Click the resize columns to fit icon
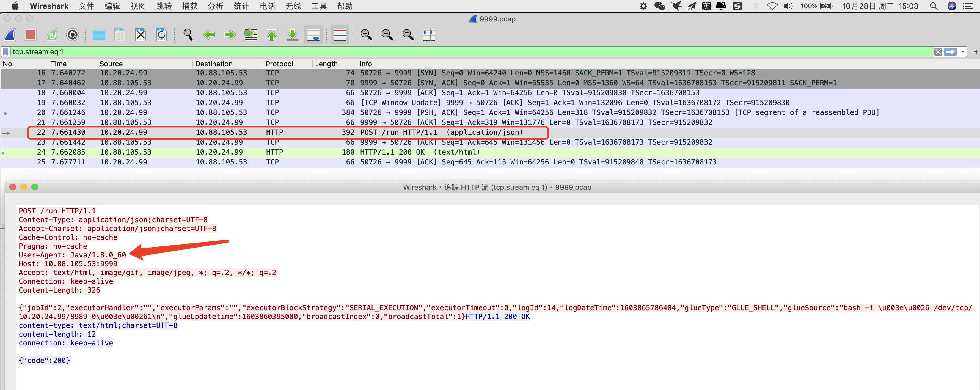This screenshot has height=390, width=980. point(429,35)
